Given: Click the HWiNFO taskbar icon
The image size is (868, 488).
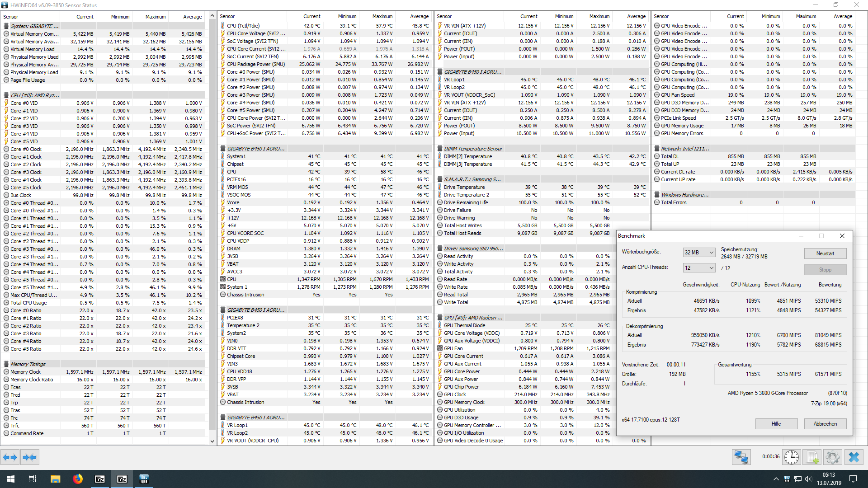Looking at the screenshot, I should pyautogui.click(x=144, y=479).
